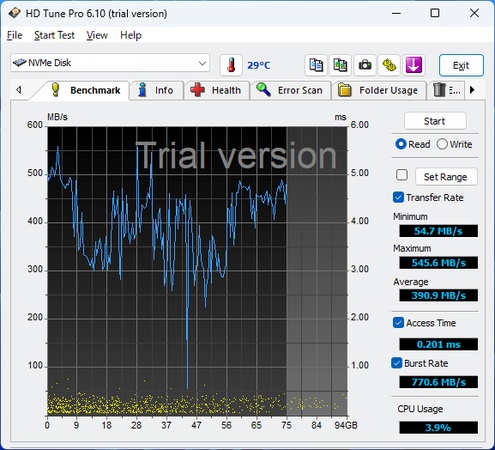Toggle the Burst Rate checkbox

[397, 363]
